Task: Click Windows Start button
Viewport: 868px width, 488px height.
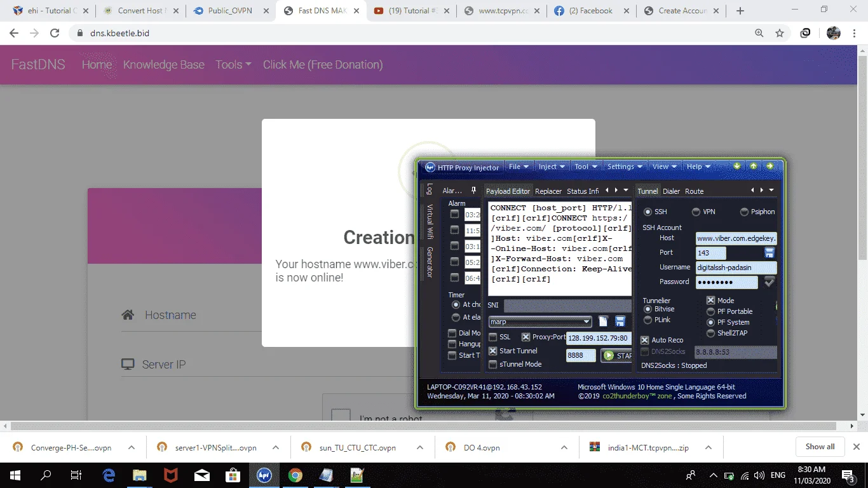Action: tap(15, 475)
